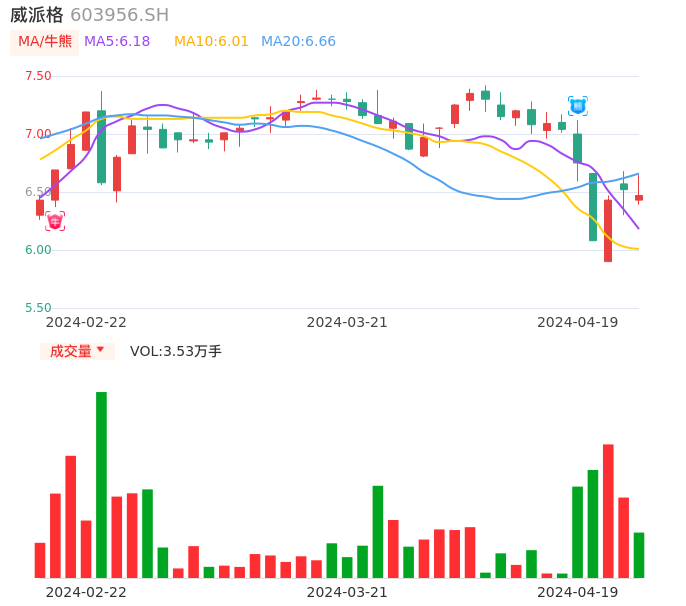The image size is (686, 606).
Task: Select the MA/牛熊 indicator tab
Action: (45, 42)
